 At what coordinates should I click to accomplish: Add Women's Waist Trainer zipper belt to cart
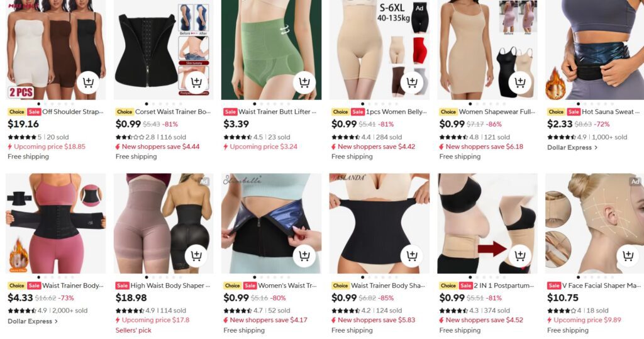click(304, 255)
